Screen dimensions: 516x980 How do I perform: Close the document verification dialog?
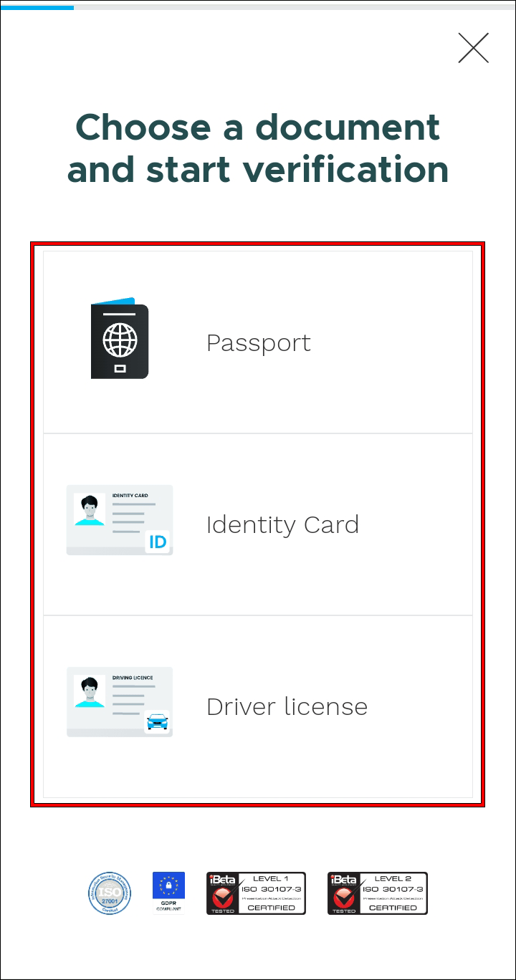click(x=473, y=48)
